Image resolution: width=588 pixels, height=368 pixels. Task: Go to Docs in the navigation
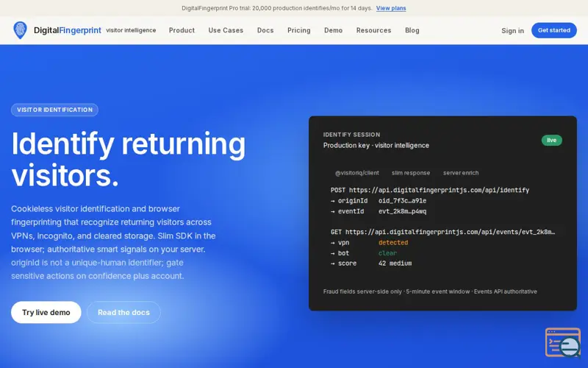click(265, 30)
